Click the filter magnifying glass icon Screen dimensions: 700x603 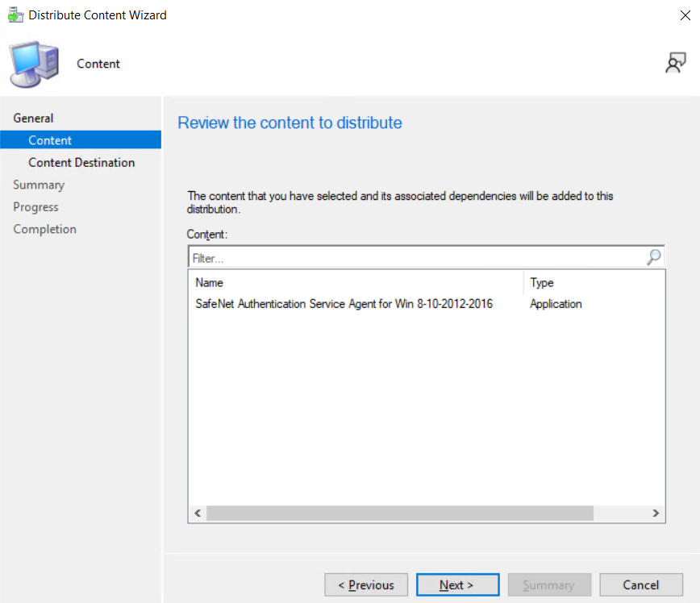(x=654, y=257)
